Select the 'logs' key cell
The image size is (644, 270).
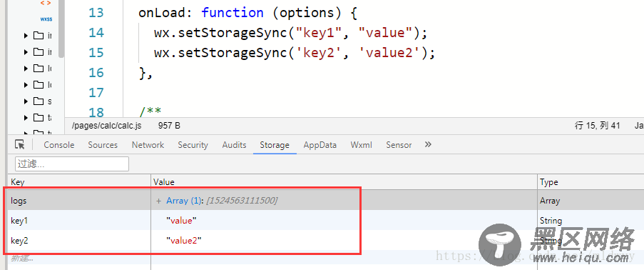(x=79, y=201)
